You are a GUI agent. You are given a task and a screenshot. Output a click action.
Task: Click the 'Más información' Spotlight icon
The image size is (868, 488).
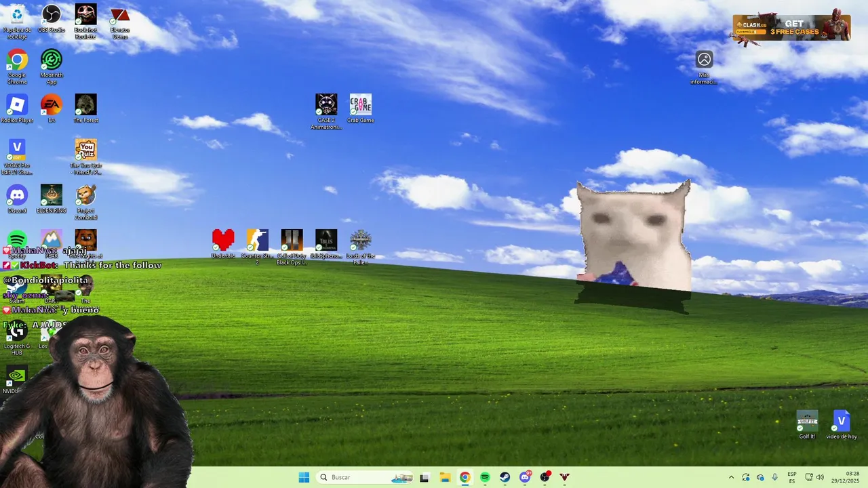704,68
